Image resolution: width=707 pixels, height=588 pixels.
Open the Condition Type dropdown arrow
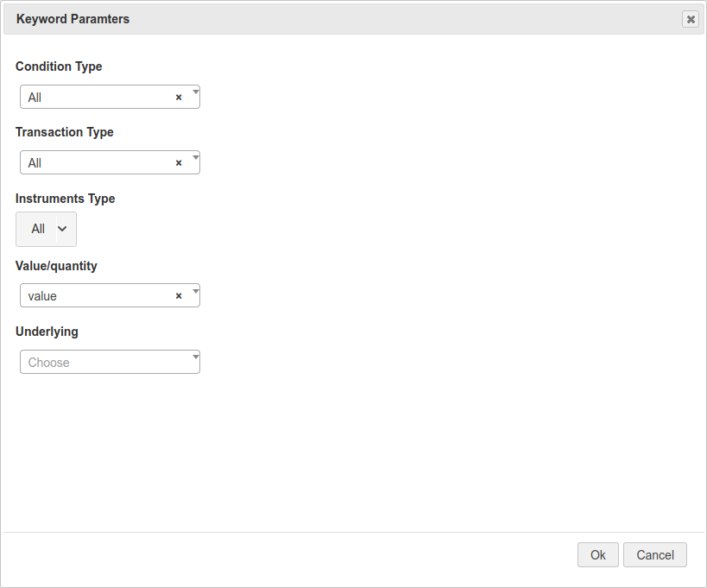[195, 91]
